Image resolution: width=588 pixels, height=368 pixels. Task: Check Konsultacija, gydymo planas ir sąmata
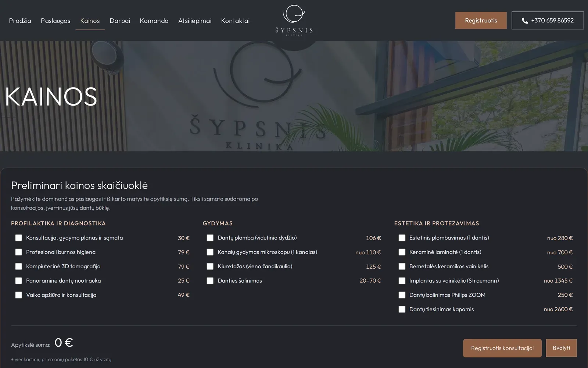[18, 238]
